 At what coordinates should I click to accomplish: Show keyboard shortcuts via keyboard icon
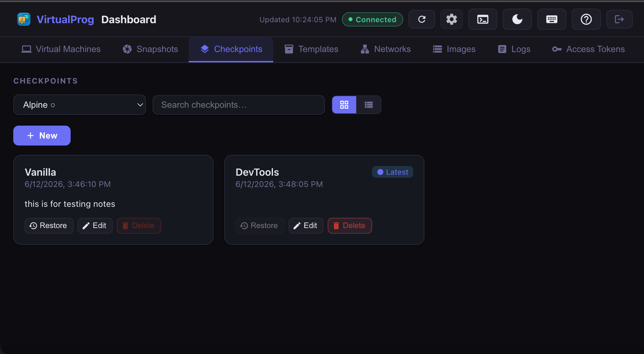click(552, 19)
